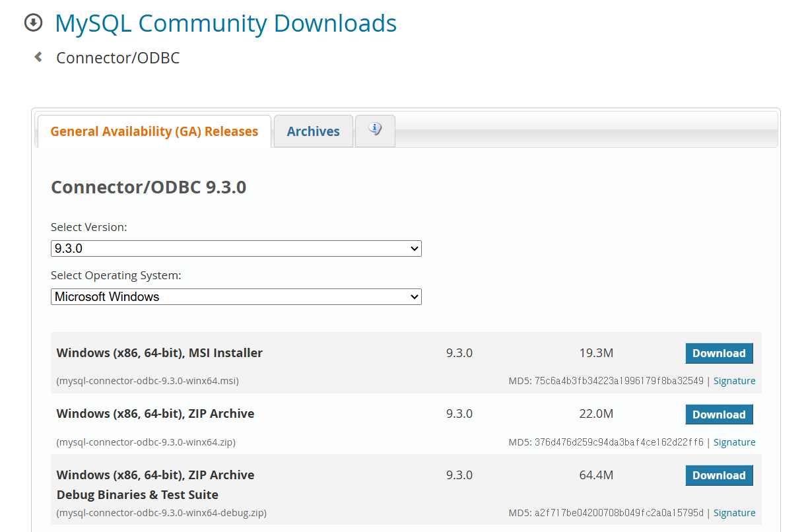Open Signature link for the MSI Installer

tap(734, 381)
